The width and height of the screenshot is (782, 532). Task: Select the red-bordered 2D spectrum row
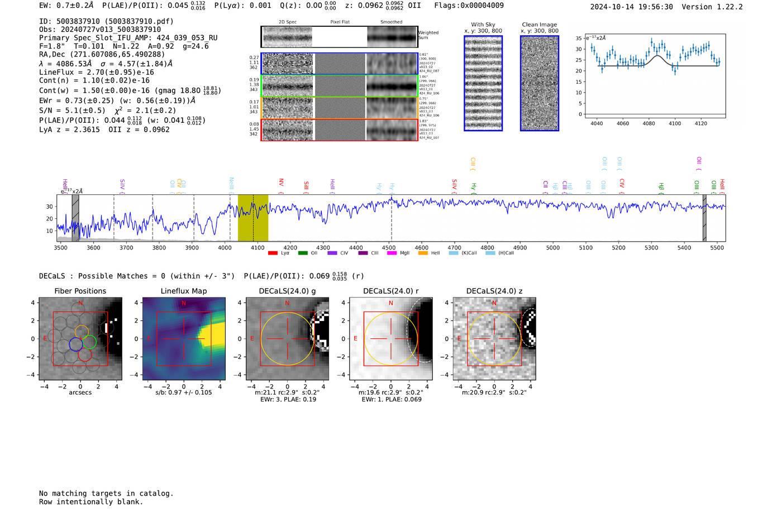point(339,130)
